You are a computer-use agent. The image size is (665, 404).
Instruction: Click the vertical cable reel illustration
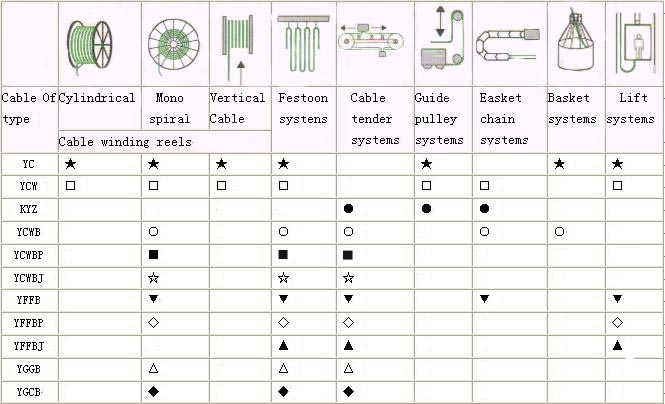[238, 47]
